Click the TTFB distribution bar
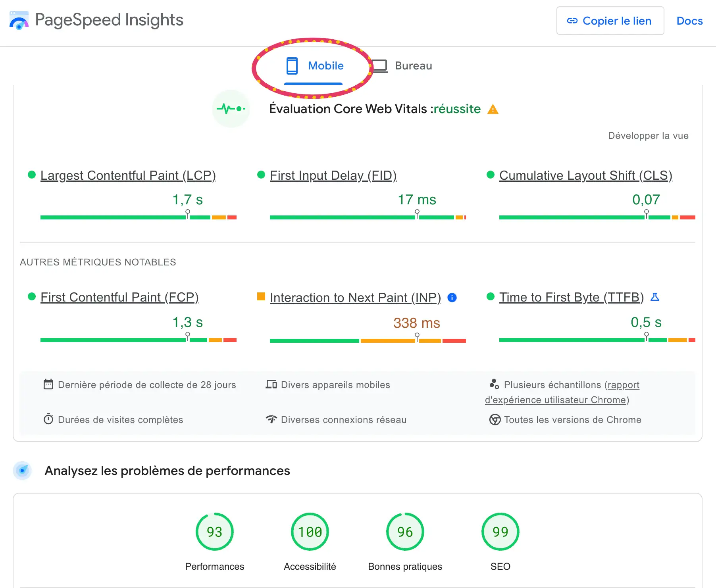Screen dimensions: 716x588 tap(597, 340)
